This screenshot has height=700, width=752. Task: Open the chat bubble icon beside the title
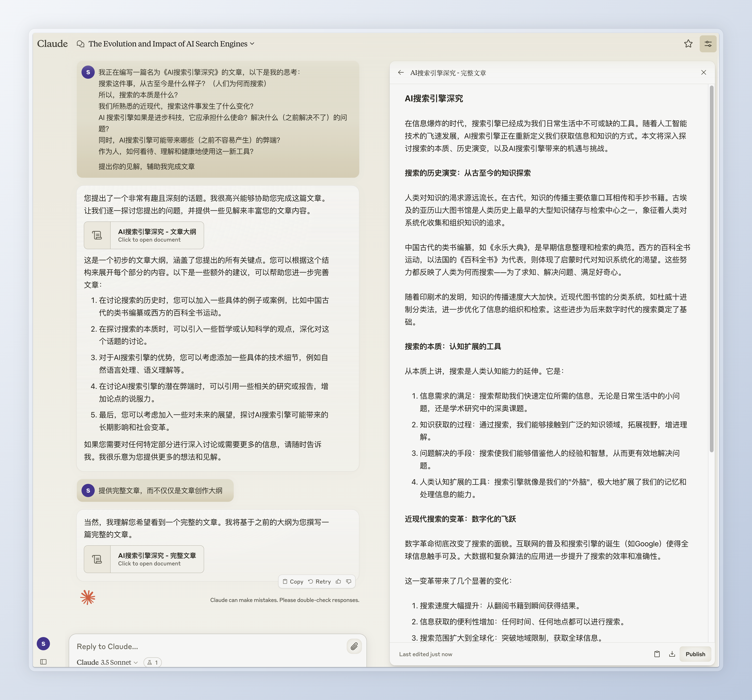tap(81, 44)
